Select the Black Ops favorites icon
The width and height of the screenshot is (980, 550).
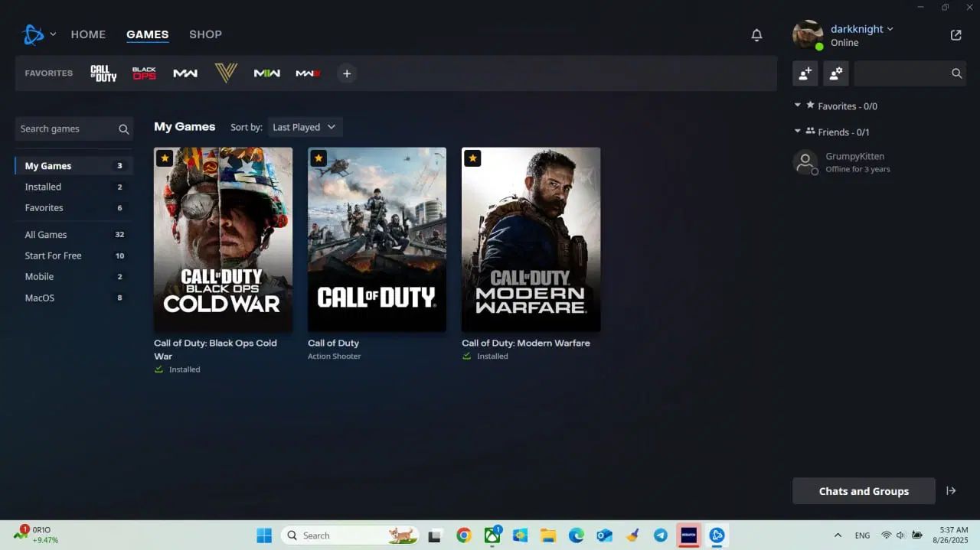(144, 73)
